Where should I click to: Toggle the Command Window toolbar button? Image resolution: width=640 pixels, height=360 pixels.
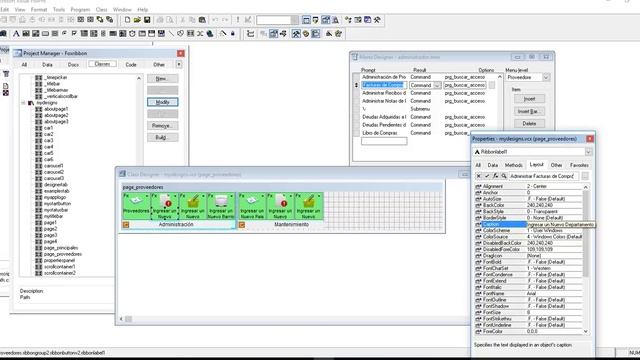(306, 20)
